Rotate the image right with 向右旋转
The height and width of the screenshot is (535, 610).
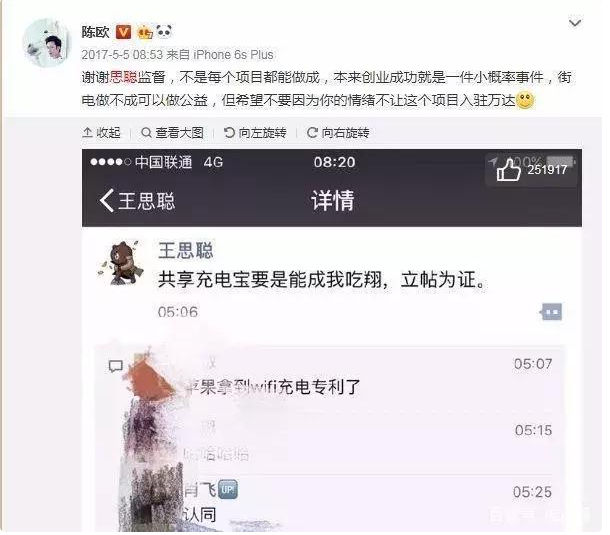click(x=338, y=133)
